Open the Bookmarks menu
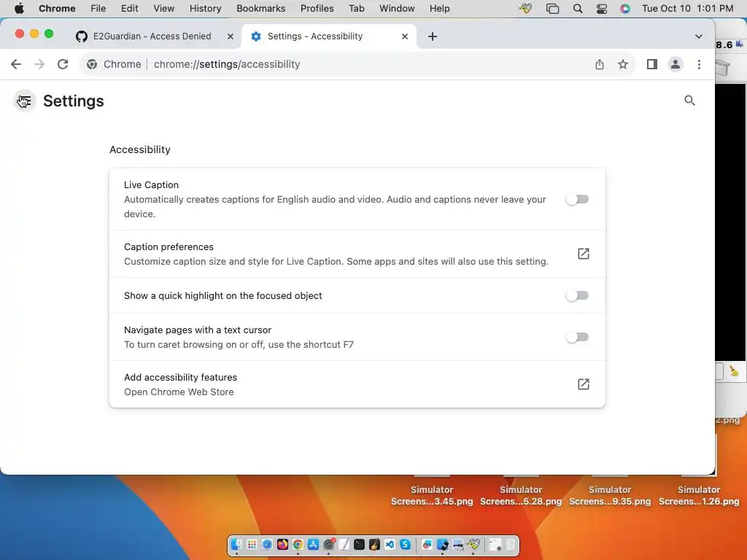Image resolution: width=747 pixels, height=560 pixels. tap(260, 9)
